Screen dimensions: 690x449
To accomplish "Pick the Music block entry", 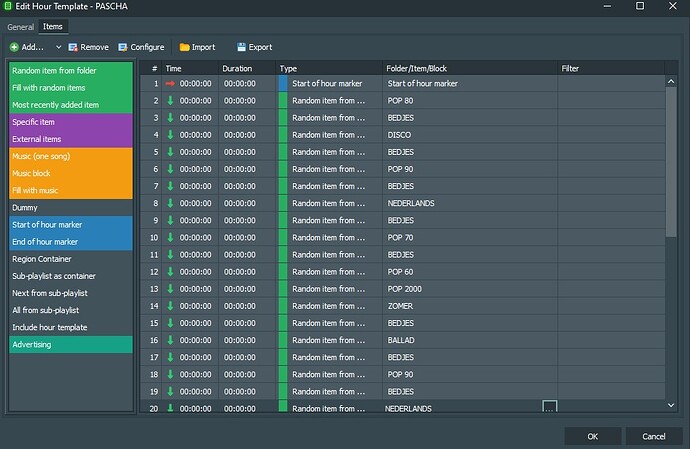I will (x=70, y=173).
